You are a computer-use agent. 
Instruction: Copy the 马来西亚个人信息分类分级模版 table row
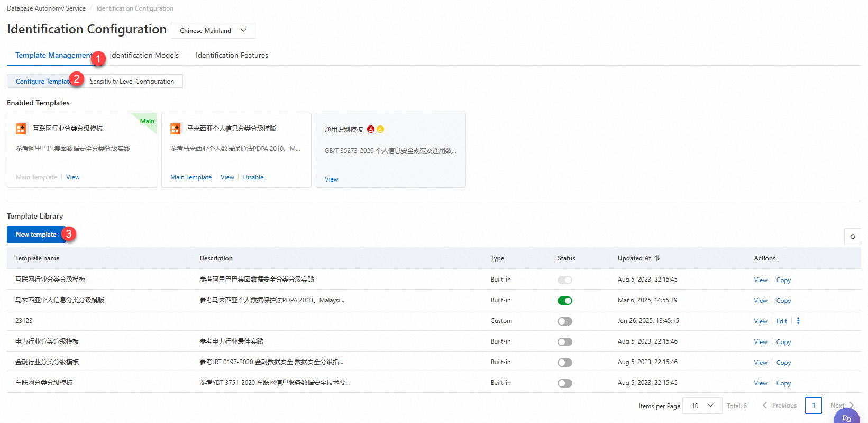point(783,301)
